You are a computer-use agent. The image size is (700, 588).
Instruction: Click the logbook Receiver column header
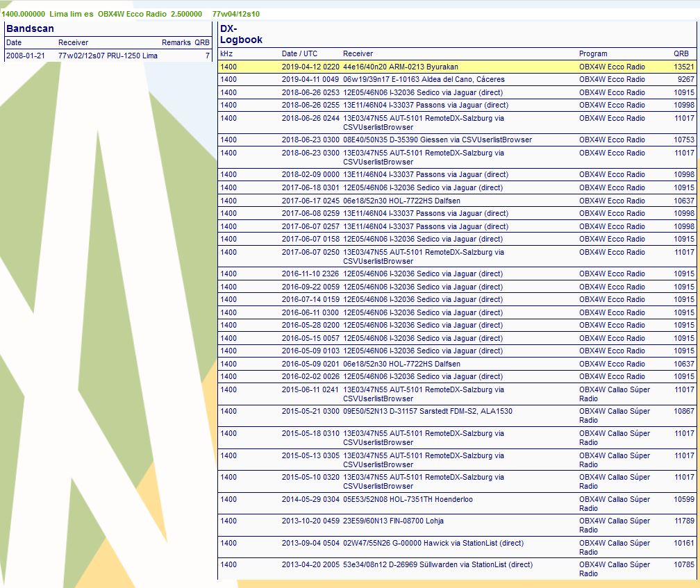pyautogui.click(x=358, y=53)
